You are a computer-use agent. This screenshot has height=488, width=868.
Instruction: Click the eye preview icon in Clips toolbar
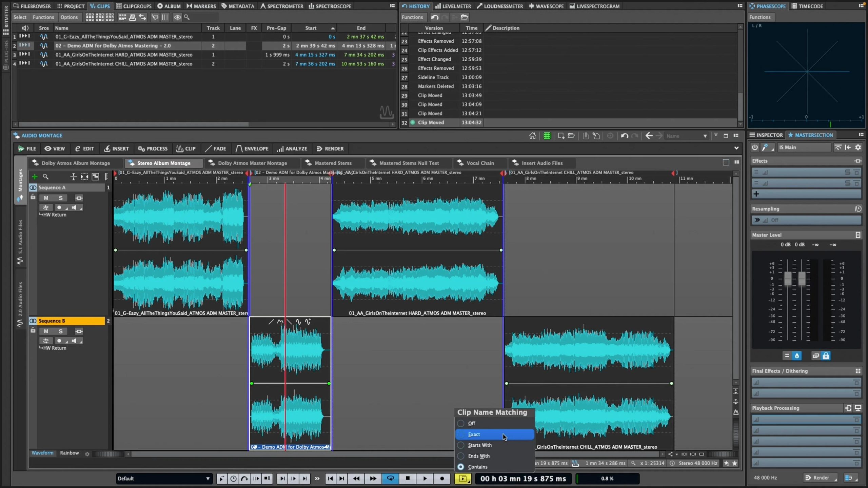point(178,17)
